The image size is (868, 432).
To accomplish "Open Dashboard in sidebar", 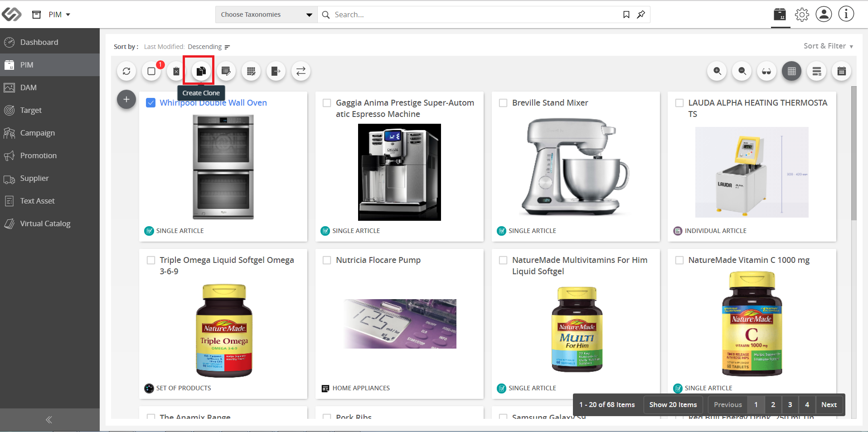I will pyautogui.click(x=50, y=42).
